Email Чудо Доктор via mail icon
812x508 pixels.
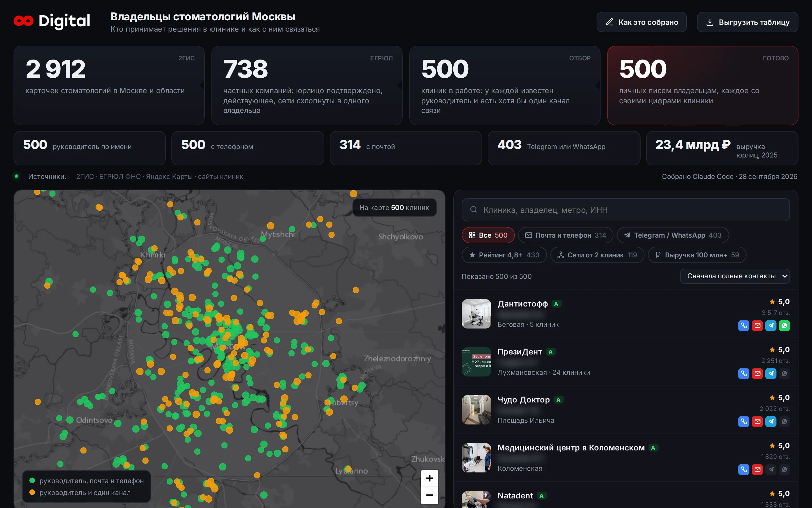[x=757, y=421]
